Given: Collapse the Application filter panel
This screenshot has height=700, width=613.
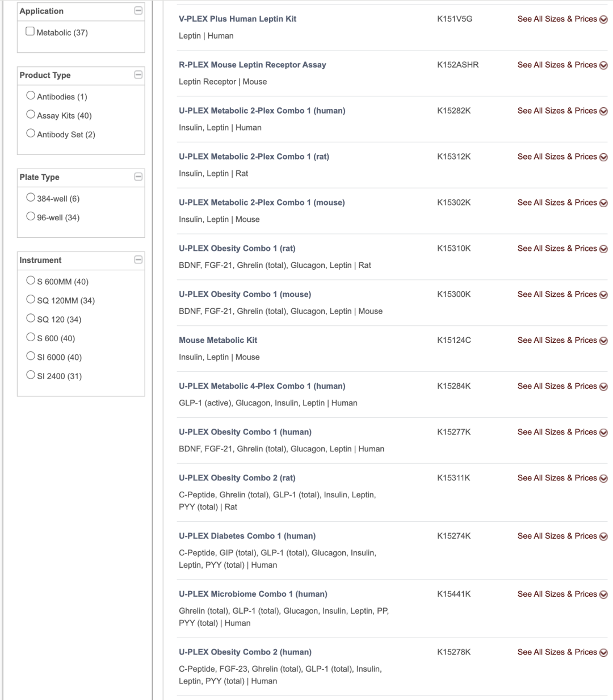Looking at the screenshot, I should coord(138,11).
